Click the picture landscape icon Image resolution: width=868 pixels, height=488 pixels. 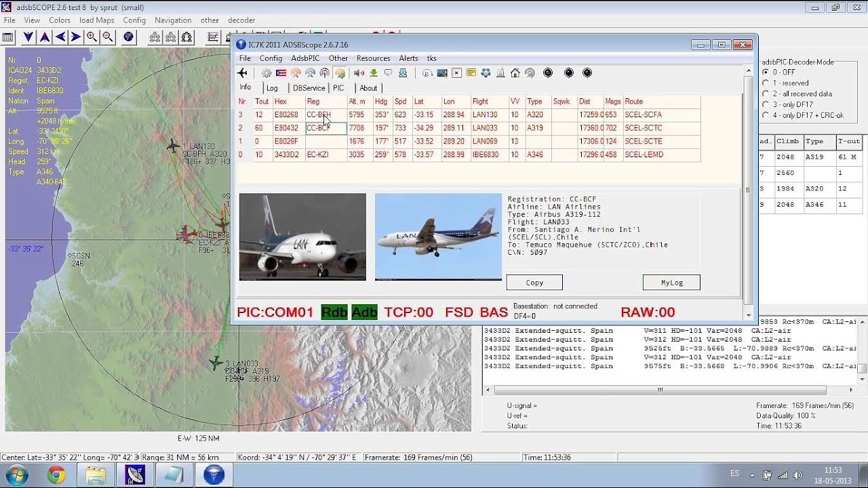coord(442,73)
